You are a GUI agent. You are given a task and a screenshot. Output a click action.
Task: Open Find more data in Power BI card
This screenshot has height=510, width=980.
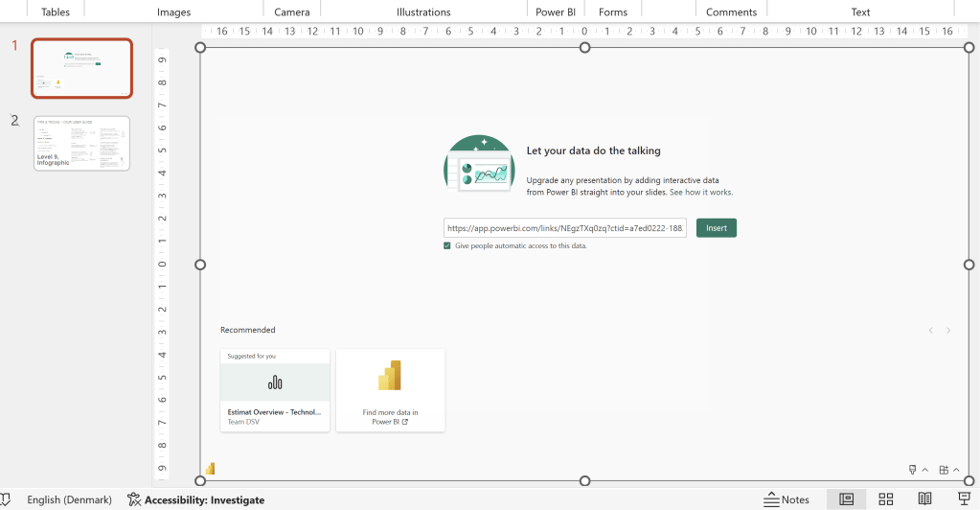click(x=390, y=390)
